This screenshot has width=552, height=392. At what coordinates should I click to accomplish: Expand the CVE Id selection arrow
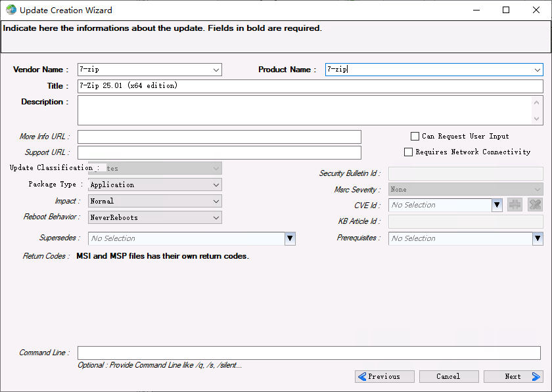coord(497,205)
